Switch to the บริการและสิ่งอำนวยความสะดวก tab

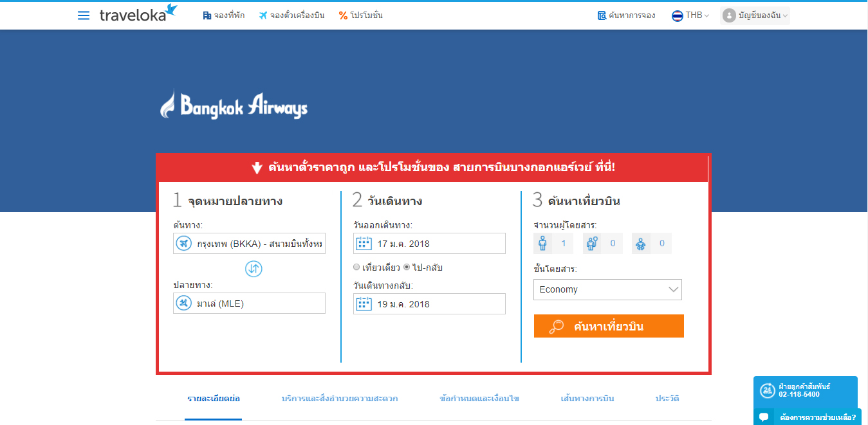[x=340, y=399]
